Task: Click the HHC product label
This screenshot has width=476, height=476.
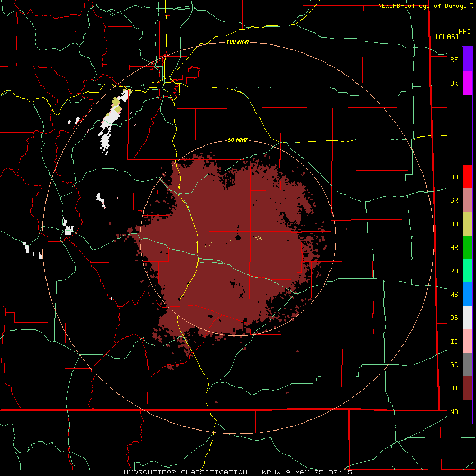Action: (x=464, y=32)
